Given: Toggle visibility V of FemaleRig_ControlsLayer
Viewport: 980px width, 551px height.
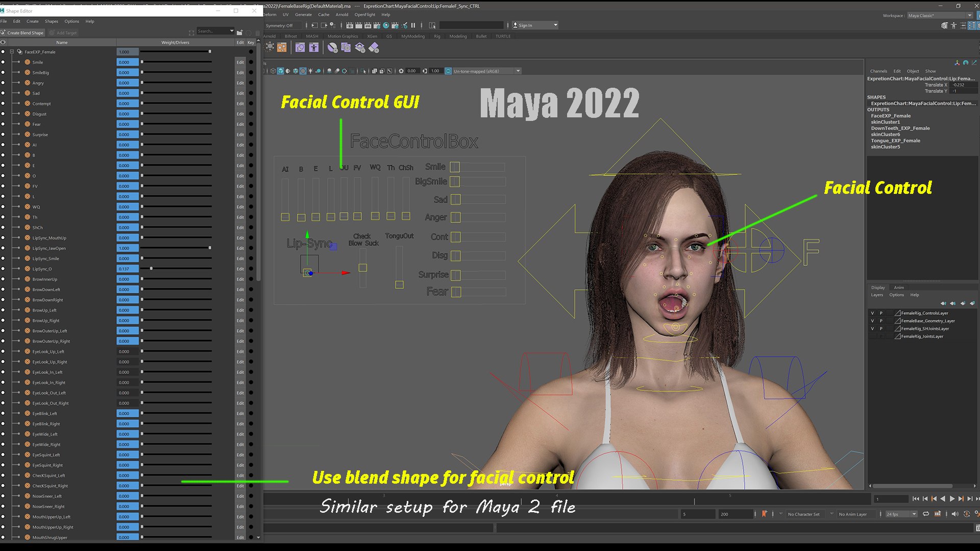Looking at the screenshot, I should (x=872, y=313).
